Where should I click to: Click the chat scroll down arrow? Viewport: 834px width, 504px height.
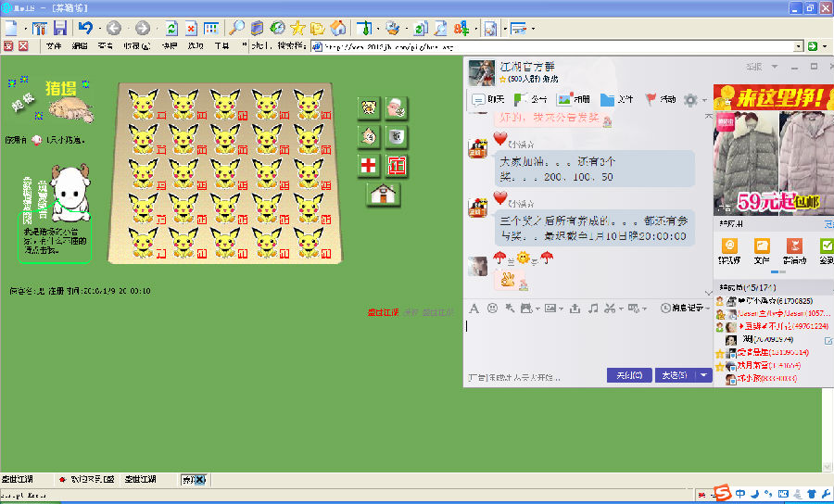coord(708,293)
